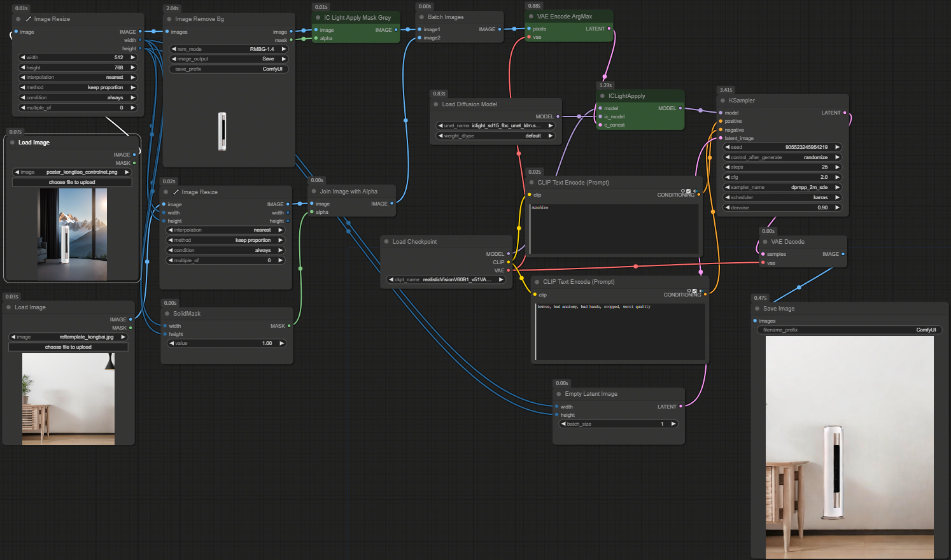The height and width of the screenshot is (560, 951).
Task: Collapse the Load Checkpoint node title circle
Action: 386,241
